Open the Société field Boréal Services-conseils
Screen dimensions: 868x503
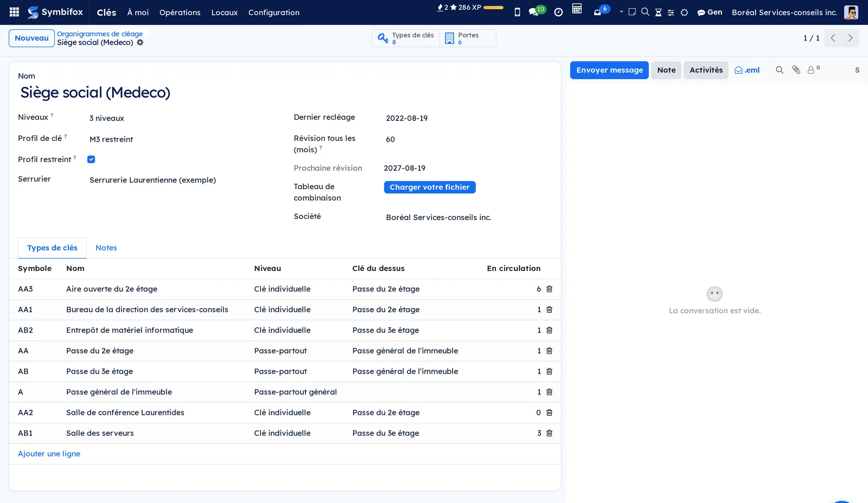click(x=469, y=217)
